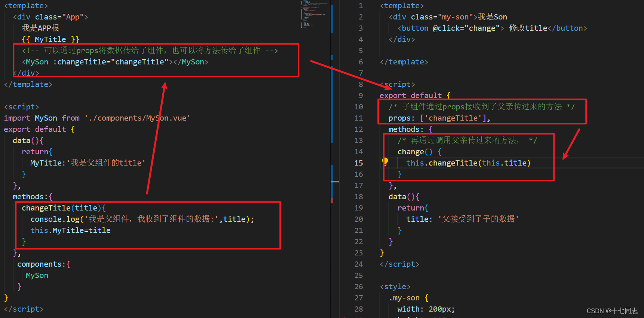The image size is (644, 318).
Task: Click the div class="my-son" line
Action: 448,17
